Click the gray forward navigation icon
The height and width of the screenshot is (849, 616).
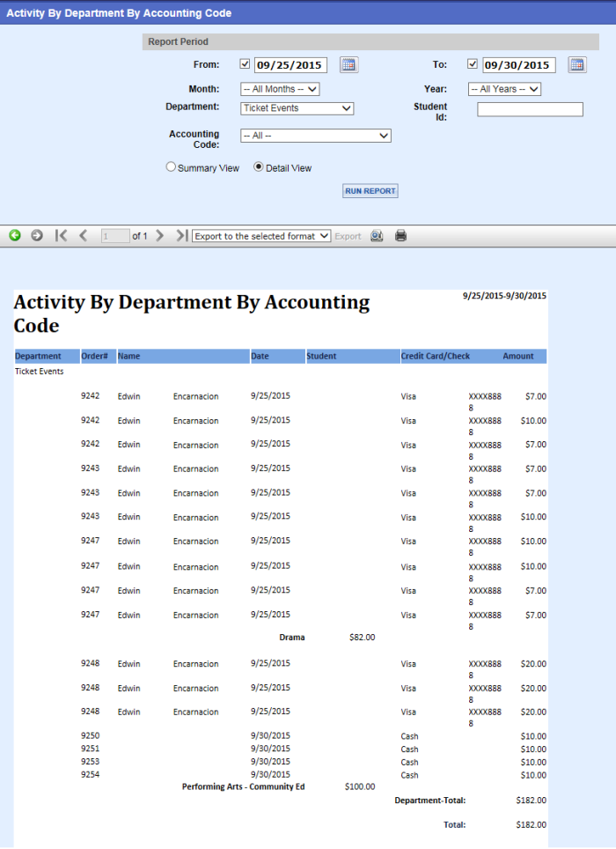click(37, 235)
